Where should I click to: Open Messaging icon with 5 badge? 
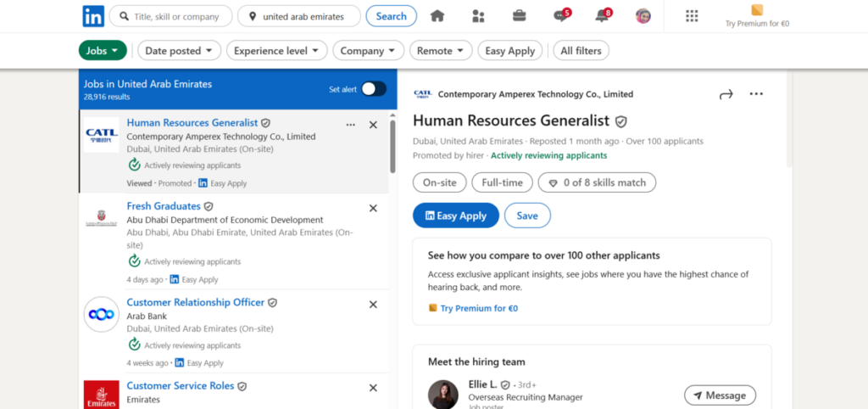pos(560,16)
